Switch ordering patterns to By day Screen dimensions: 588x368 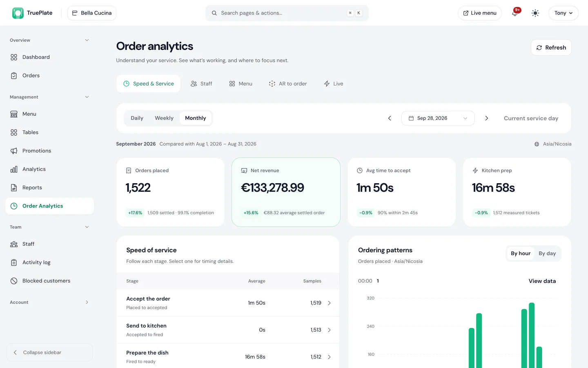pos(547,254)
